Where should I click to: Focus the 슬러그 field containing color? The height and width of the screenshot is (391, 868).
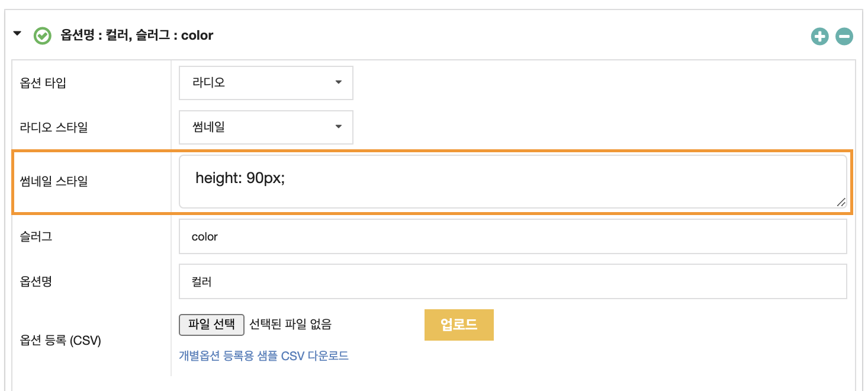513,236
